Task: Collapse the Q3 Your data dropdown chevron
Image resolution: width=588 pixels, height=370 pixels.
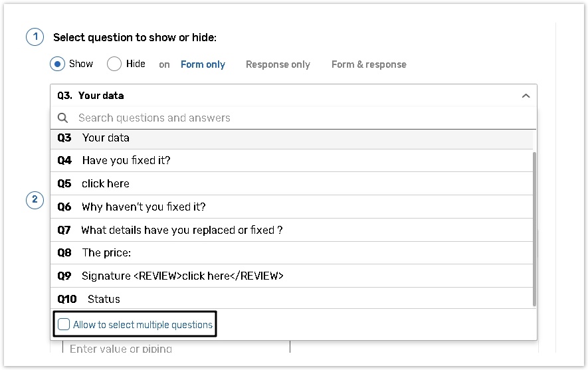Action: (526, 96)
